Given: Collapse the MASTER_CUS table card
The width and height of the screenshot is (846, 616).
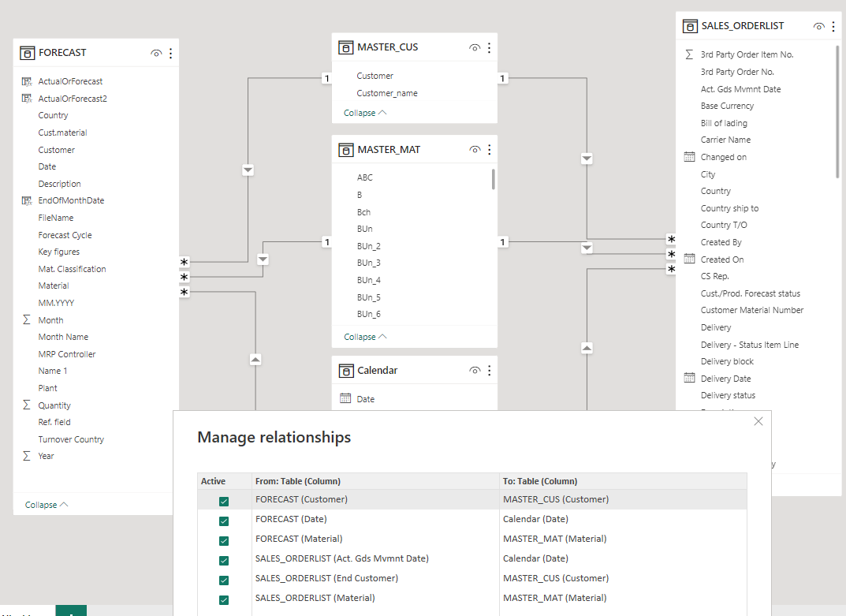Looking at the screenshot, I should 365,113.
